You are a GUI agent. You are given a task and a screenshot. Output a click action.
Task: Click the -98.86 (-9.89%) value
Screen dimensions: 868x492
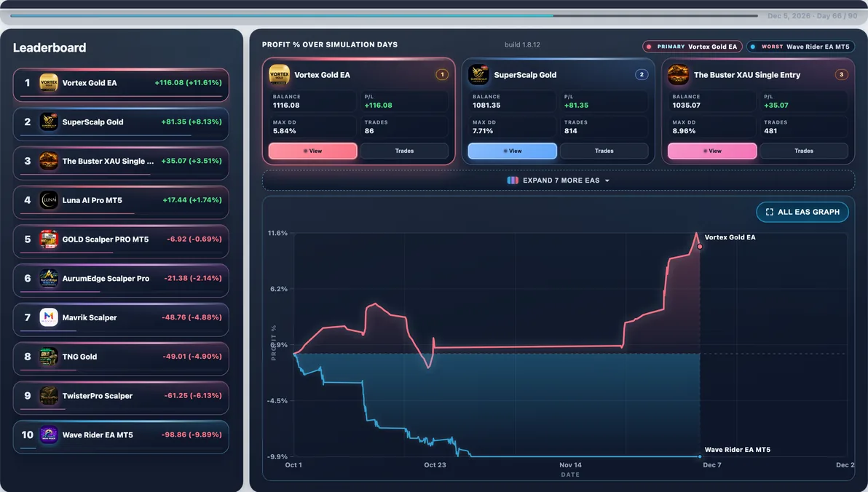coord(192,435)
